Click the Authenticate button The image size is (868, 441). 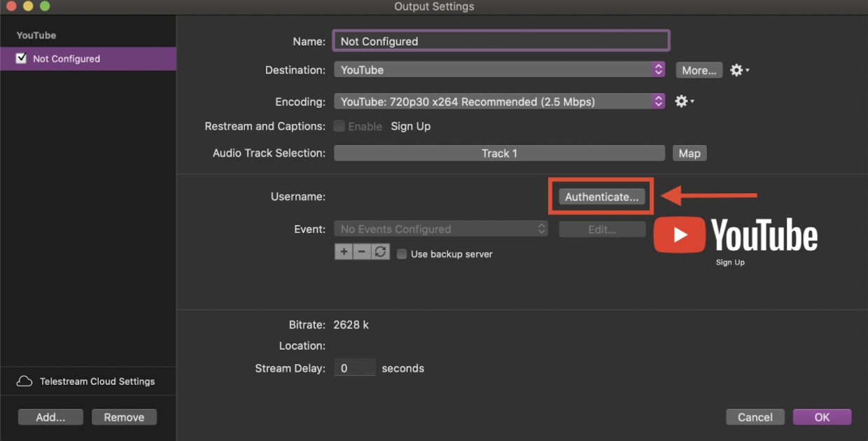601,197
